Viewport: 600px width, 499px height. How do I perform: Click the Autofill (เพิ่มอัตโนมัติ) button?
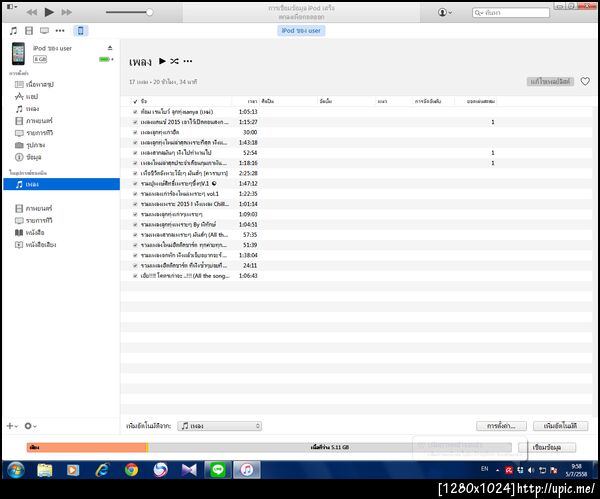pyautogui.click(x=560, y=426)
